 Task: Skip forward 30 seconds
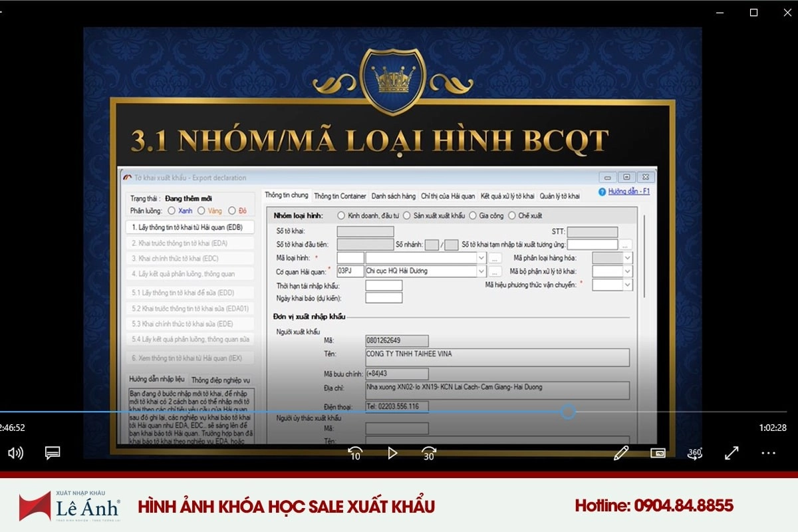(x=429, y=454)
